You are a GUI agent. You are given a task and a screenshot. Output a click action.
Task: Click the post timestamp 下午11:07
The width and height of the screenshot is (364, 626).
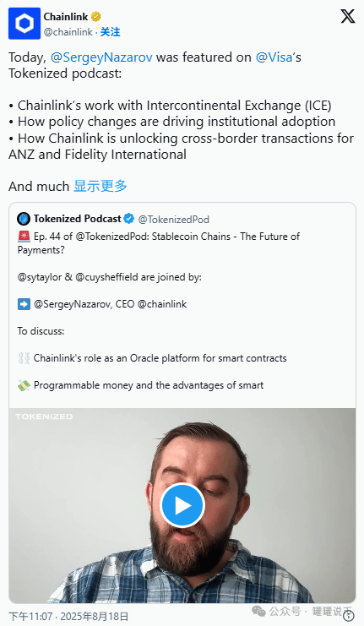30,617
